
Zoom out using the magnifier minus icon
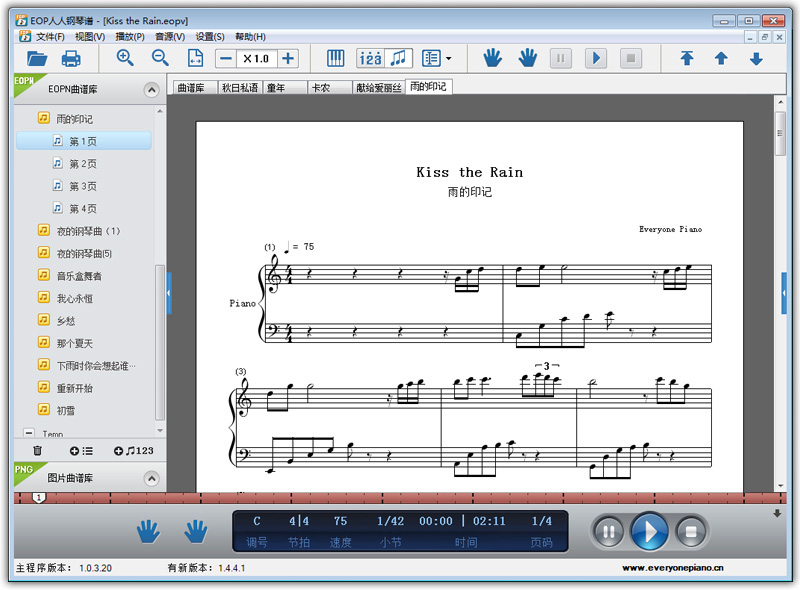click(160, 58)
